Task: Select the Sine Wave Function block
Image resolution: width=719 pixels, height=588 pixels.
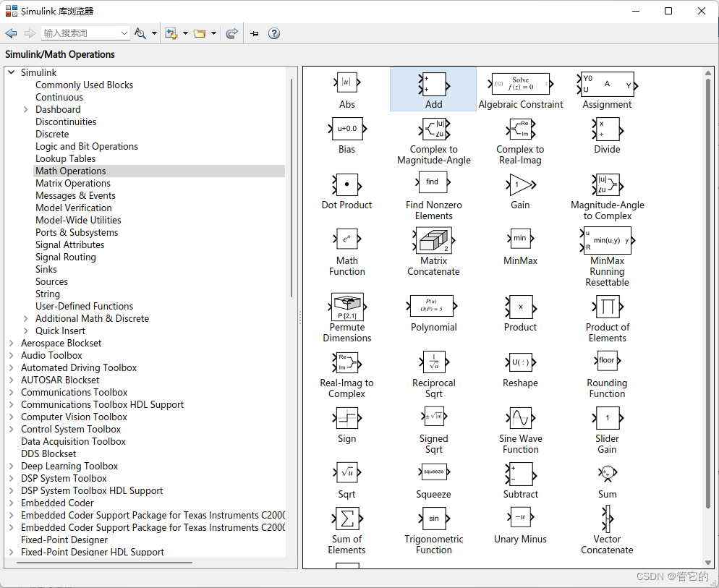Action: (520, 419)
